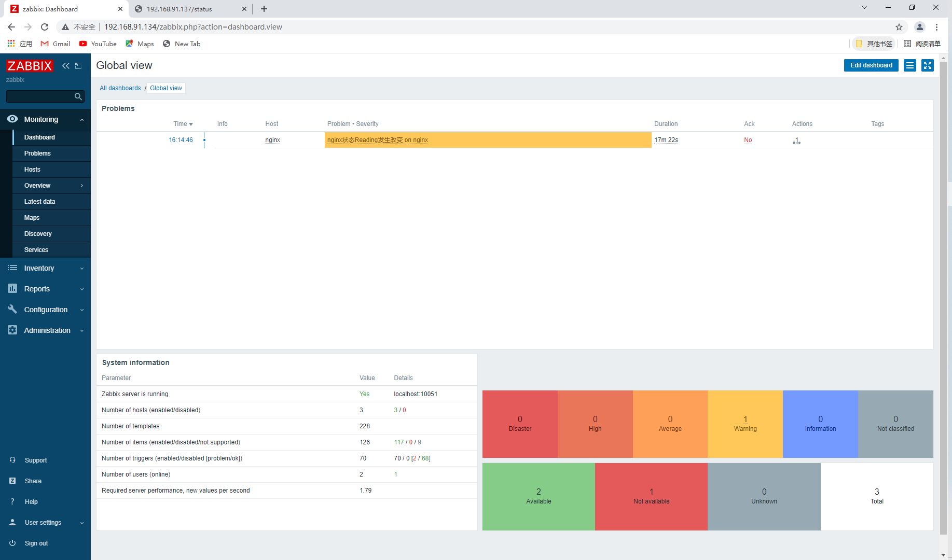Screen dimensions: 952x560
Task: Open the Maps bookmark
Action: click(x=140, y=44)
